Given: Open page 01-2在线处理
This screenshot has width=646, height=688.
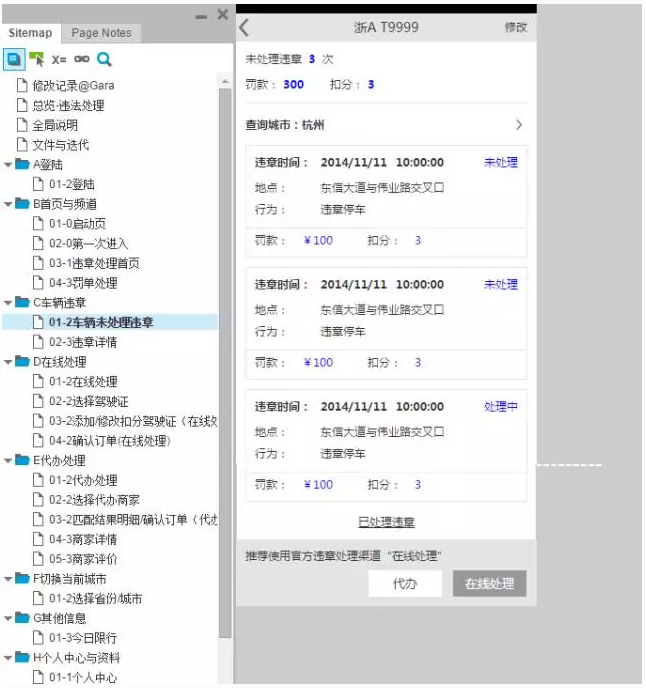Looking at the screenshot, I should point(83,382).
